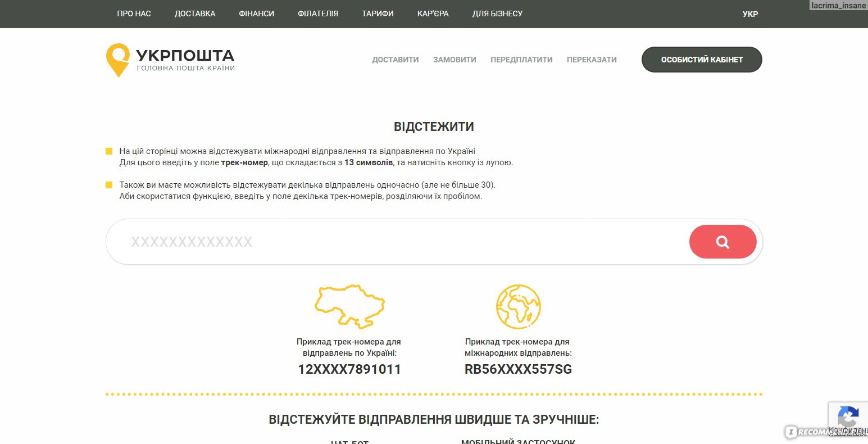Open the ПРО НАС menu
Screen dimensions: 868x444
point(134,13)
